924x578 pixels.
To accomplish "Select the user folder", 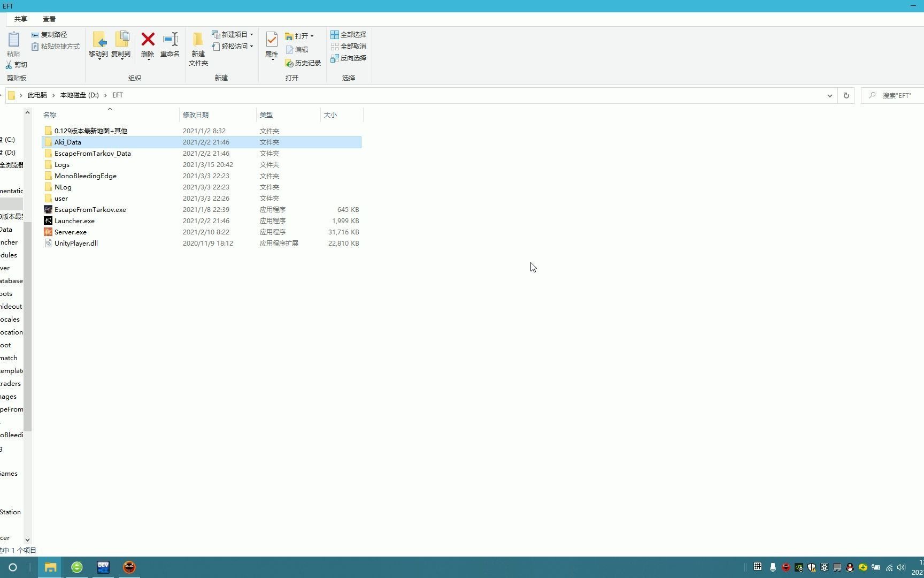I will point(202,199).
